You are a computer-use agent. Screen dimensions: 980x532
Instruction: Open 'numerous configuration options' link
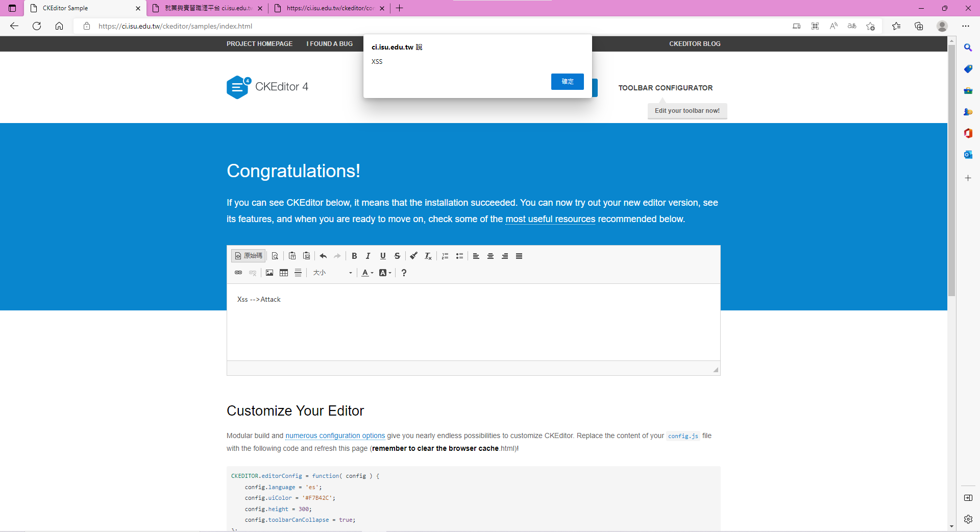coord(335,436)
